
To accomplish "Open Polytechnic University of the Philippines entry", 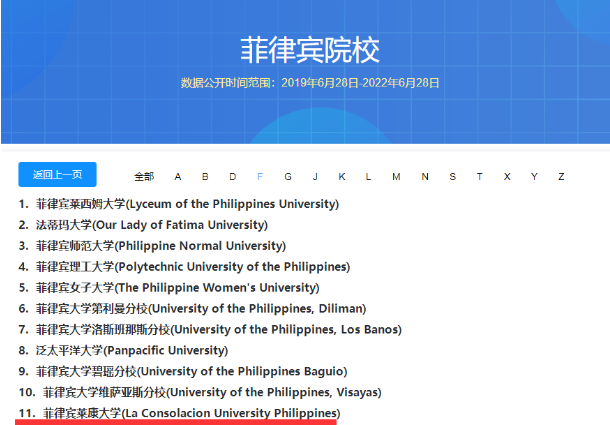I will click(193, 267).
